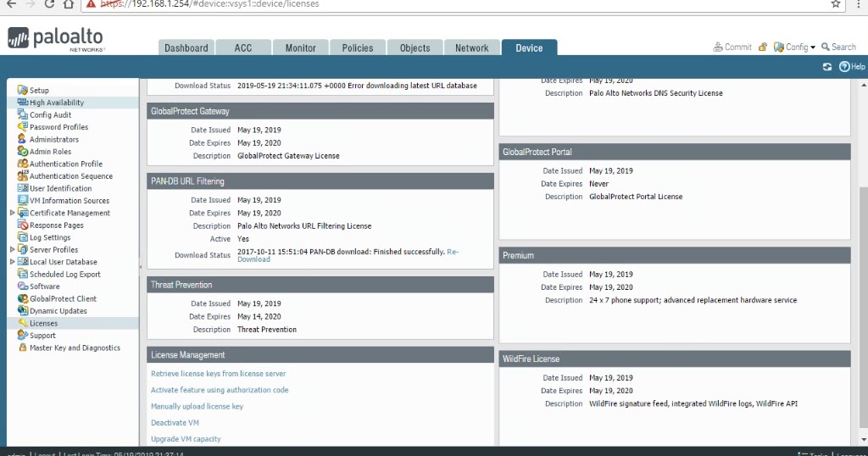This screenshot has width=868, height=456.
Task: Click the lock icon beside Commit
Action: point(763,47)
